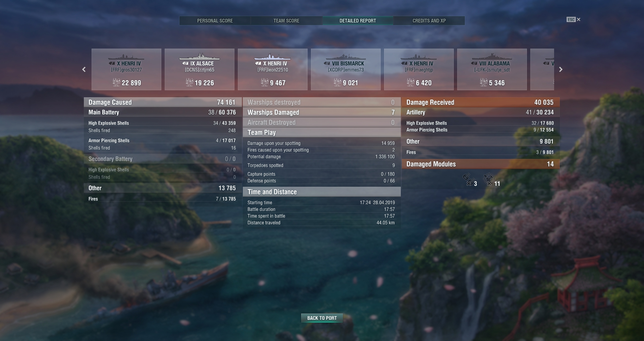Viewport: 644px width, 341px height.
Task: Click the Damaged Modules header row
Action: [x=481, y=164]
